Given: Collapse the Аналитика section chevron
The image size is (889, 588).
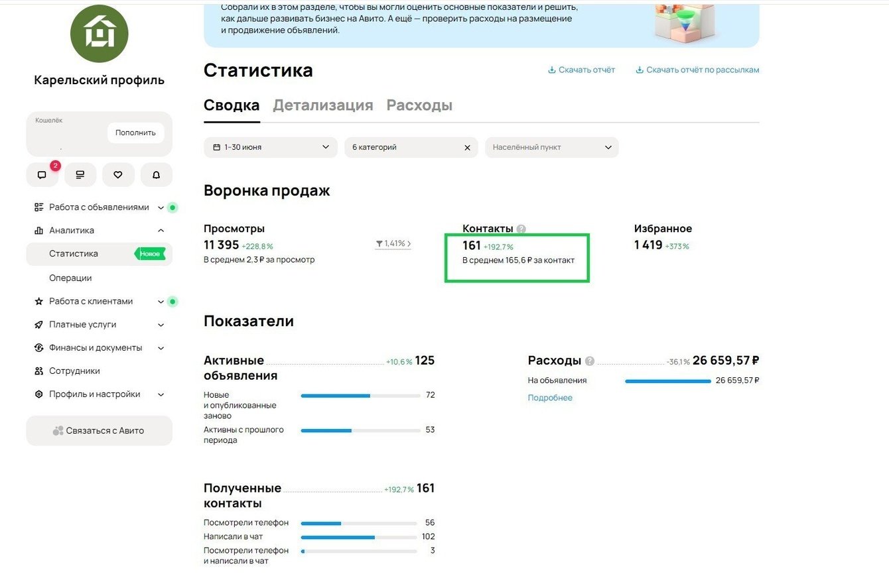Looking at the screenshot, I should pos(161,231).
